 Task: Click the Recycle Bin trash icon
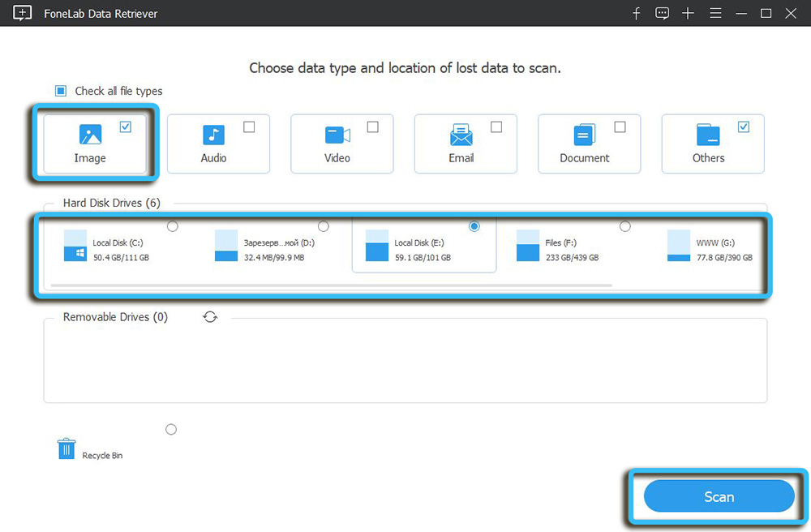click(x=67, y=448)
